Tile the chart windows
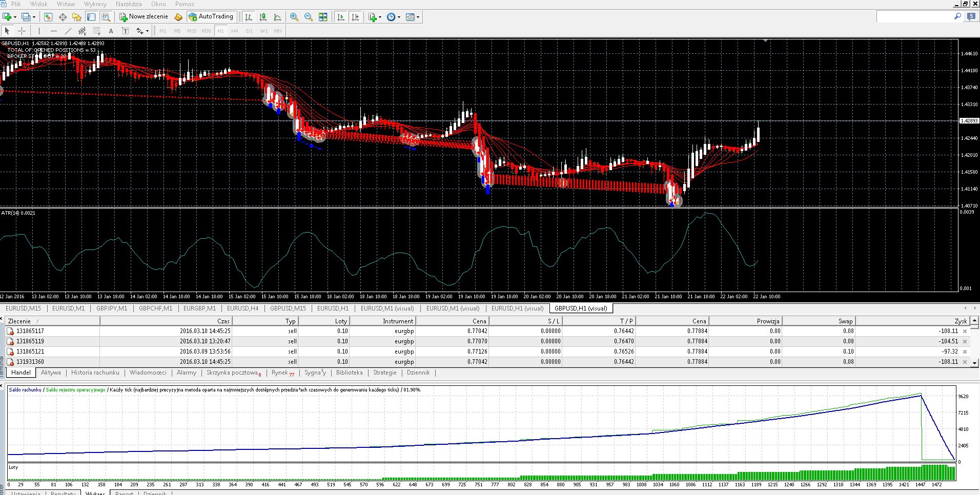Viewport: 980px width, 495px height. pos(323,16)
